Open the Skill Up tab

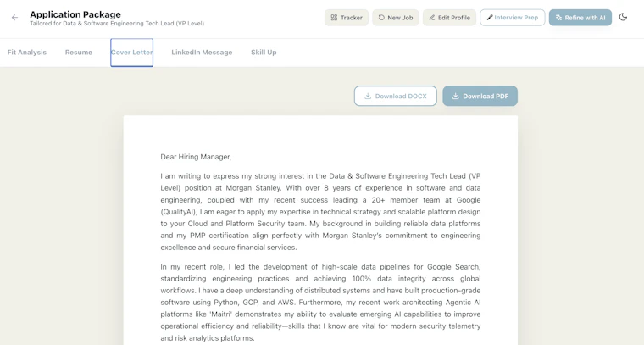(x=264, y=53)
